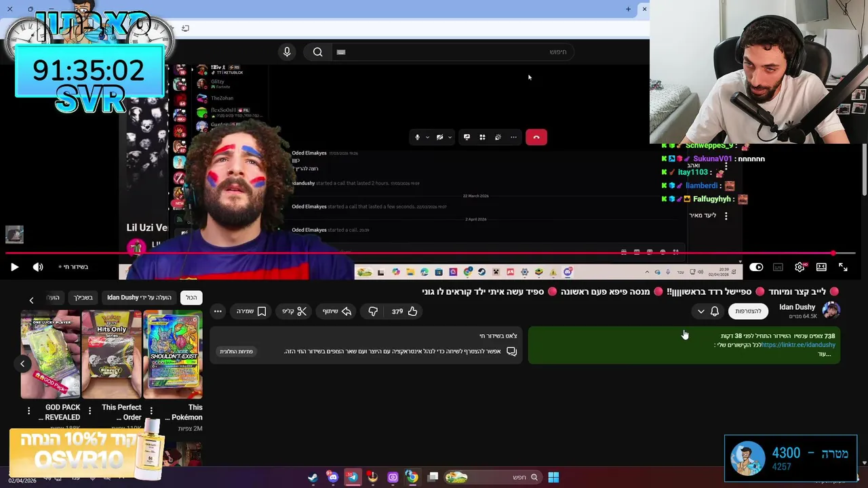Jump to the live point on the red progress bar

pos(833,253)
